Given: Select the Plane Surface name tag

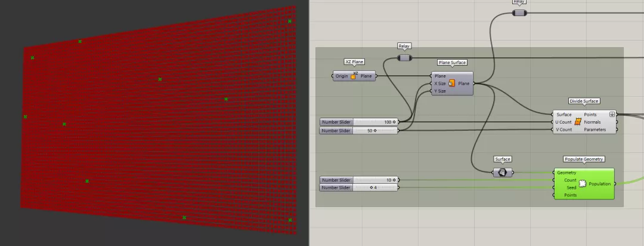Looking at the screenshot, I should point(452,63).
